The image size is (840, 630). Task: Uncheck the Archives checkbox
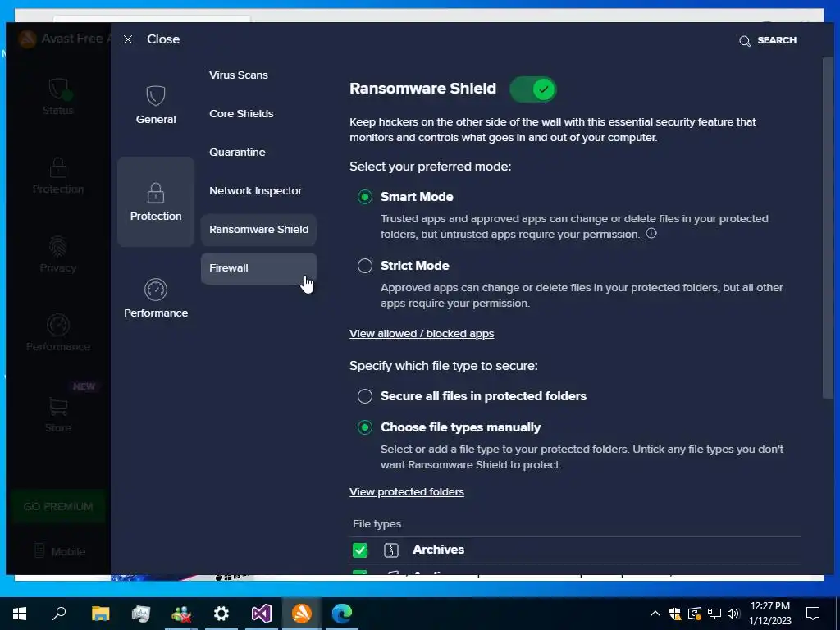pos(360,550)
